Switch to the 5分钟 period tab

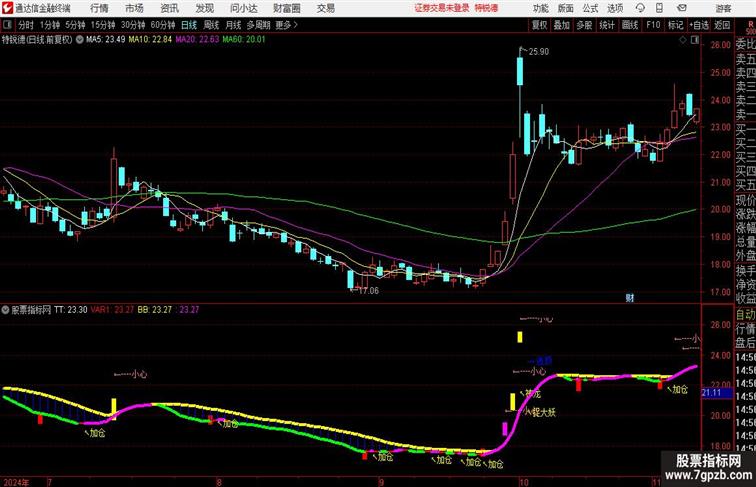tap(75, 25)
